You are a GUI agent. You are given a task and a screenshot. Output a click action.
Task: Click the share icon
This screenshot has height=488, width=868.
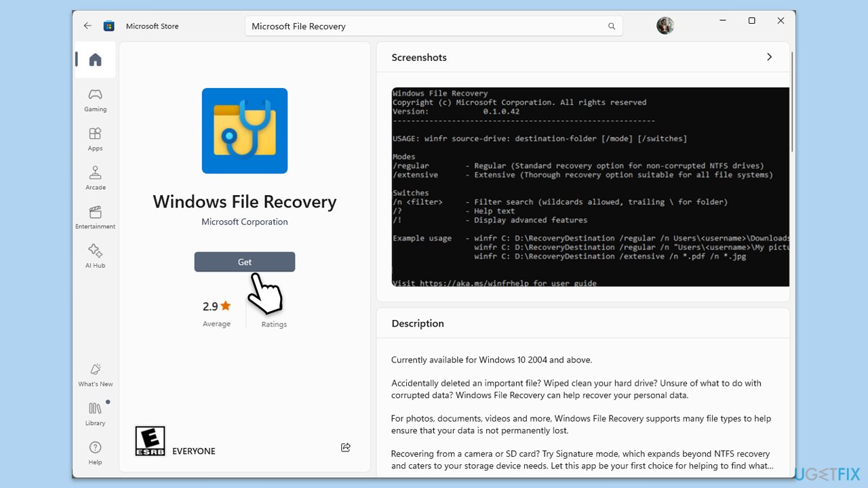pos(346,447)
